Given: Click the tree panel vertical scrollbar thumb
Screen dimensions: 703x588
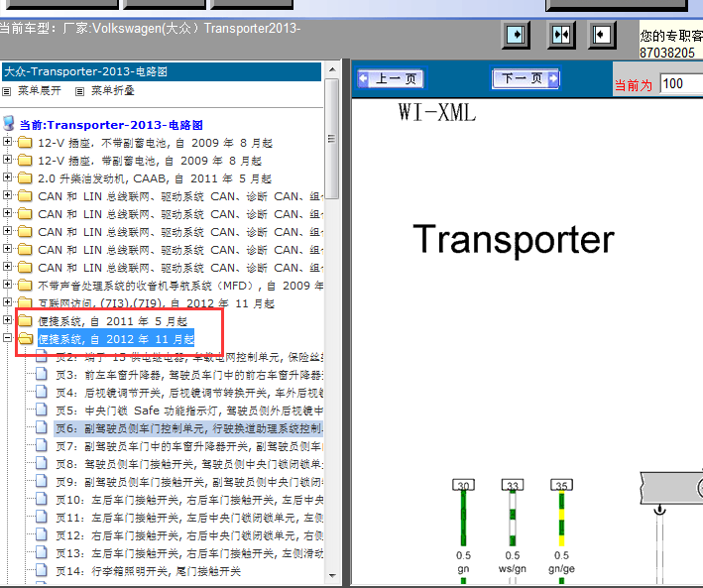Looking at the screenshot, I should (332, 139).
